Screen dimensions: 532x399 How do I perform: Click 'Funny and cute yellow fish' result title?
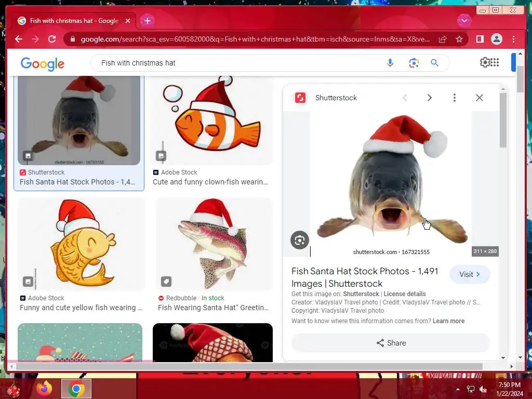[81, 308]
